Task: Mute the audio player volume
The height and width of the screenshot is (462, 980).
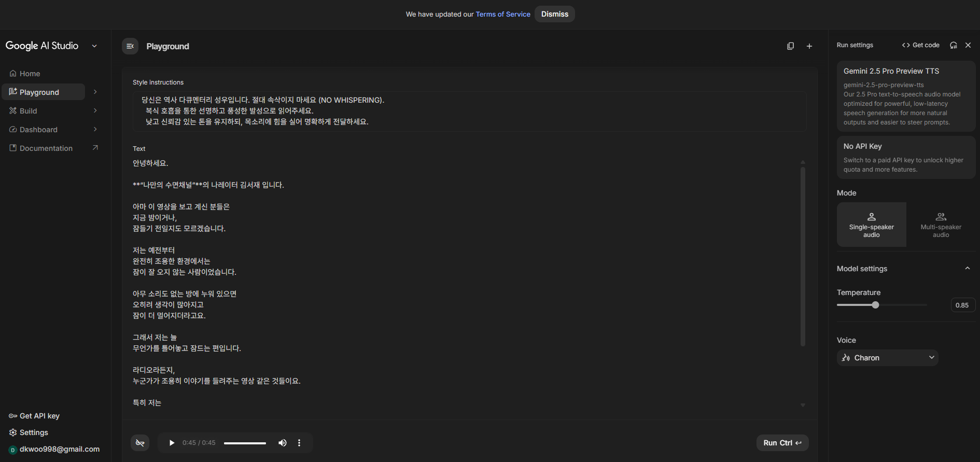Action: (282, 443)
